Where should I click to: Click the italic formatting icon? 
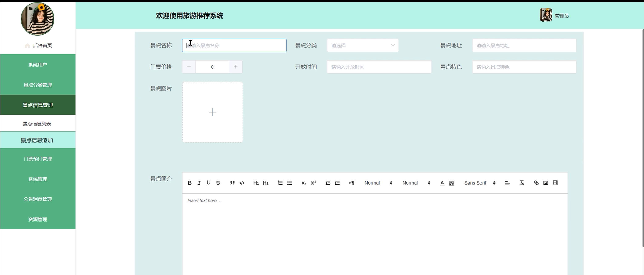tap(199, 183)
